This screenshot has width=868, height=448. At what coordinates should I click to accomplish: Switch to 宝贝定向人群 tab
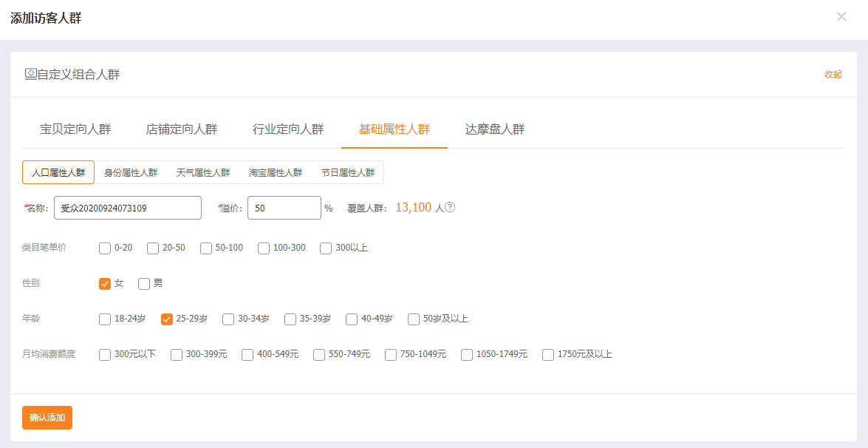point(75,129)
